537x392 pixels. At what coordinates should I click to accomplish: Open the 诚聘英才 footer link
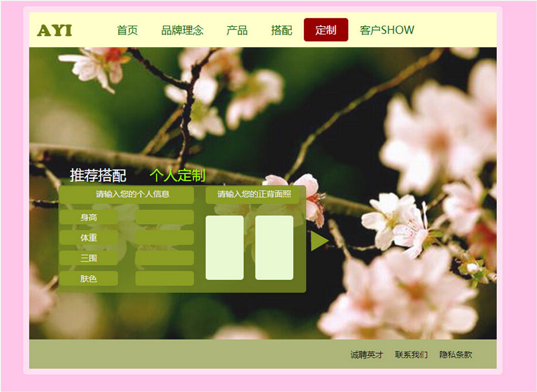click(367, 355)
